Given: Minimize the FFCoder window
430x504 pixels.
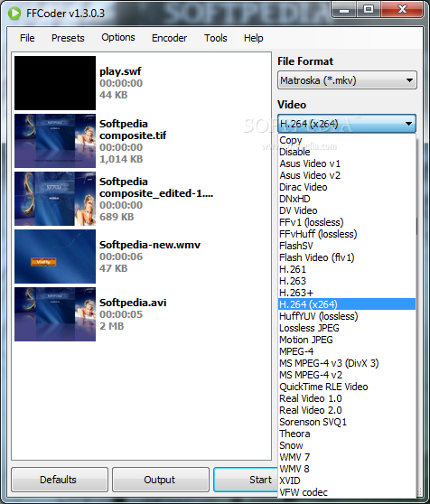Looking at the screenshot, I should [x=344, y=10].
